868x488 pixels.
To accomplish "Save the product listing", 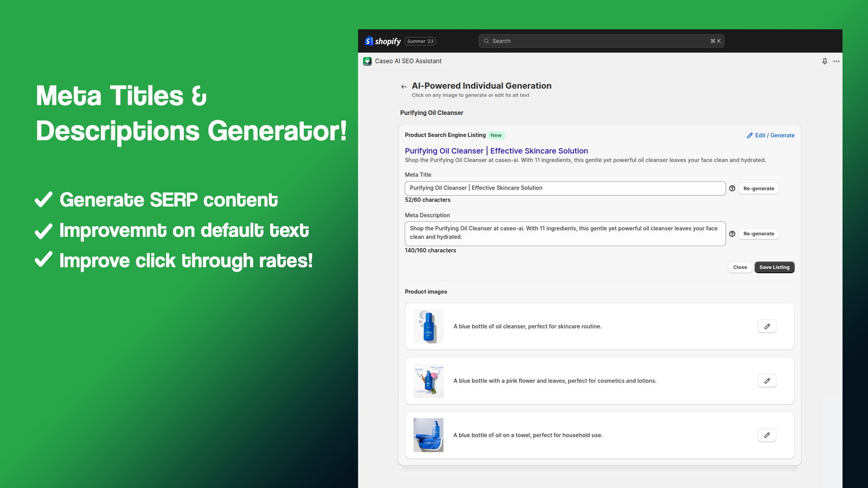I will (774, 267).
